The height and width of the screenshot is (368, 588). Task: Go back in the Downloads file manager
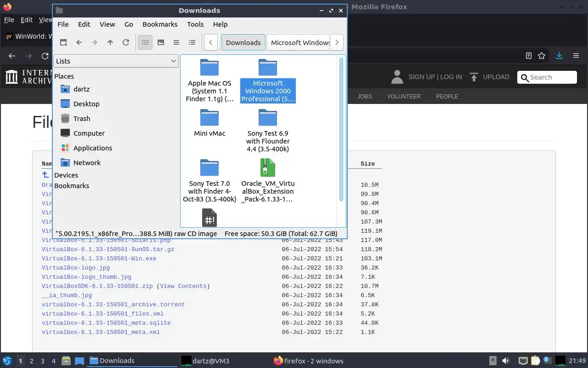pyautogui.click(x=79, y=42)
